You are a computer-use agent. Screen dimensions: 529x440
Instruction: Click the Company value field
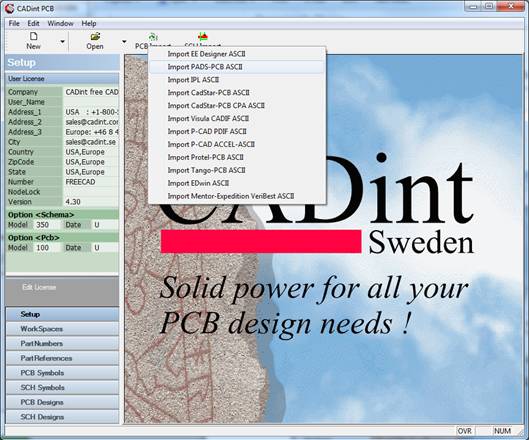click(91, 92)
